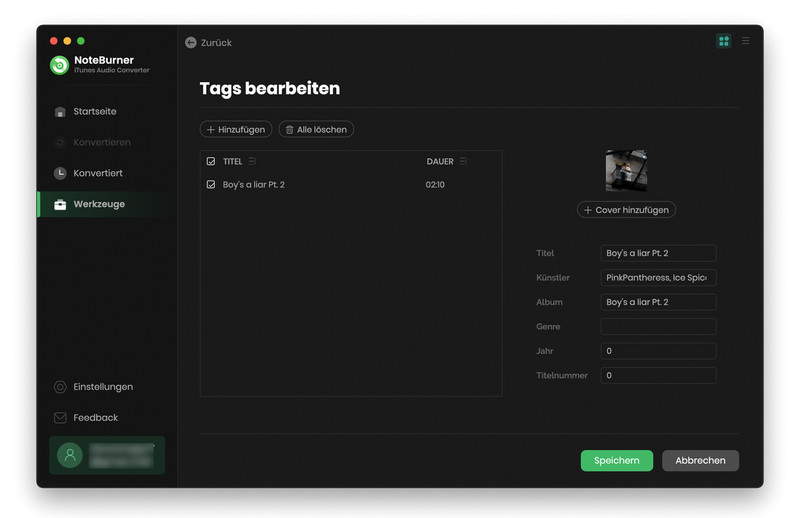
Task: Click the Zurück text link
Action: click(216, 43)
